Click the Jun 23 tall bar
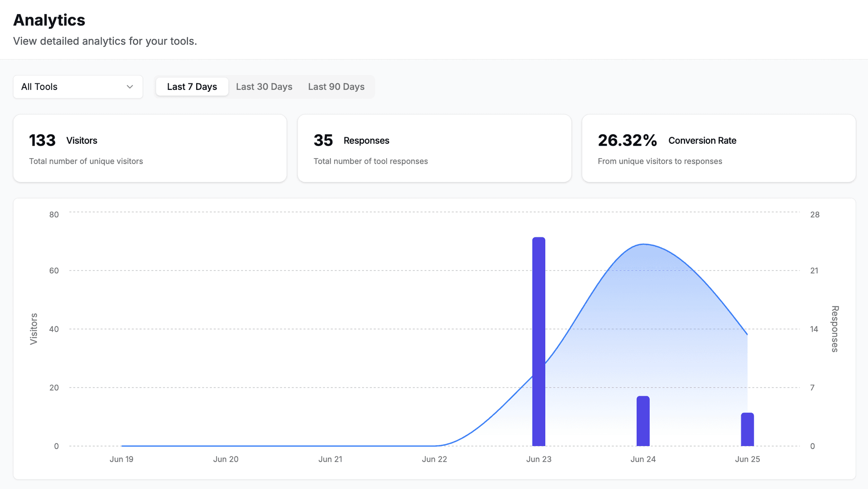Screen dimensions: 868x489 coord(538,341)
